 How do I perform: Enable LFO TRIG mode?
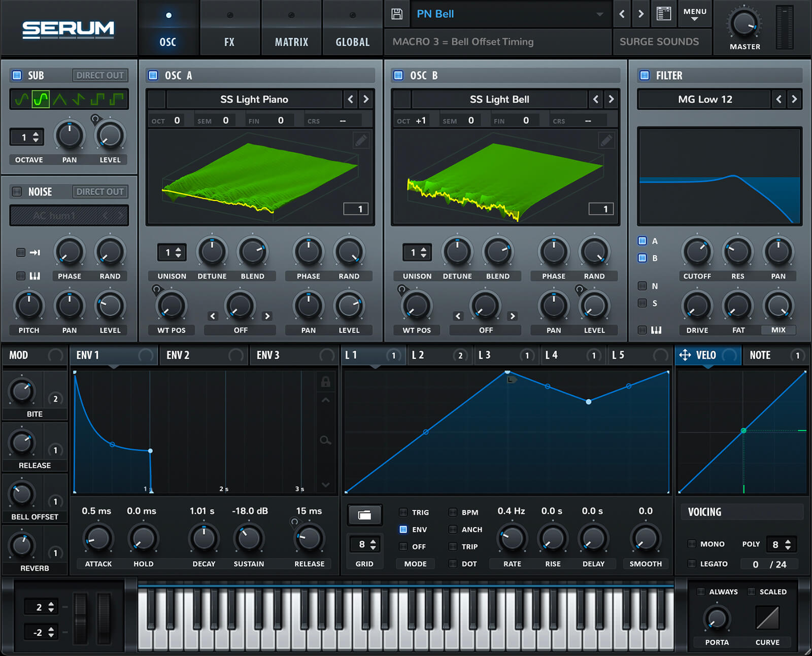click(403, 512)
